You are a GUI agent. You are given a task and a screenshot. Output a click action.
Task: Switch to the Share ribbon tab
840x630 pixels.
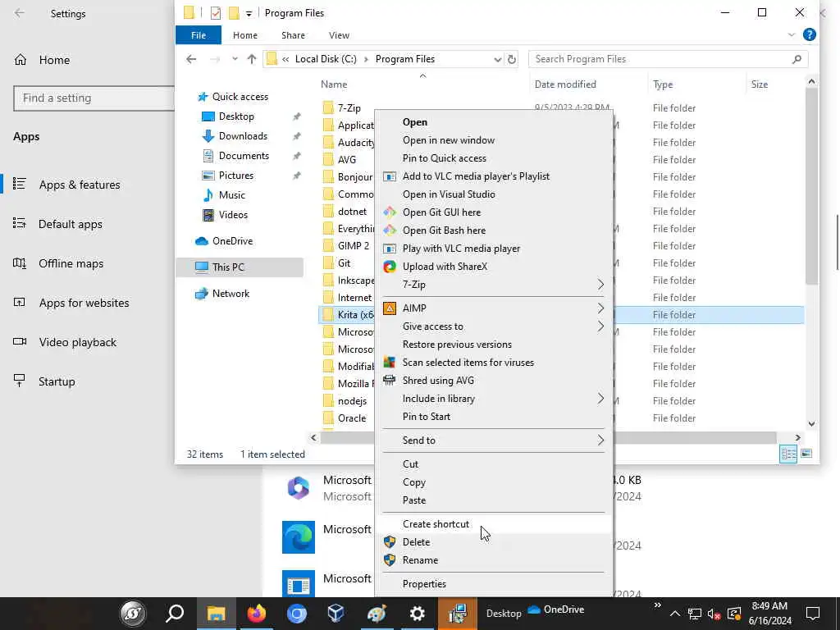coord(293,34)
